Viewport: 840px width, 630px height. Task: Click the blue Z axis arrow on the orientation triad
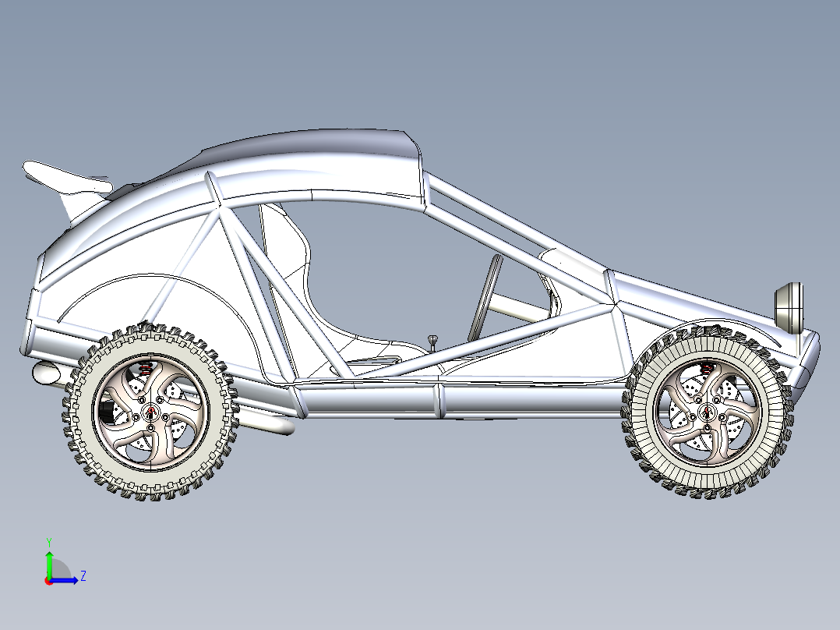pos(62,580)
